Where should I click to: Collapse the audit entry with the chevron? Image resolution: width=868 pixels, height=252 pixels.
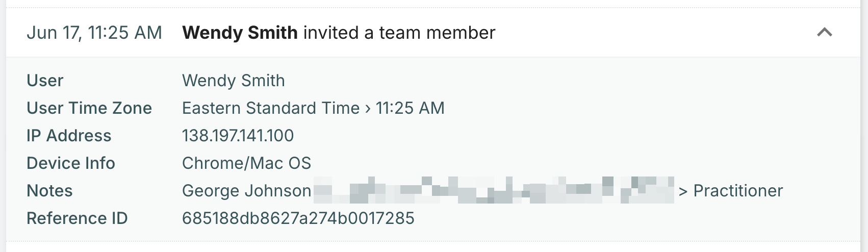(824, 32)
